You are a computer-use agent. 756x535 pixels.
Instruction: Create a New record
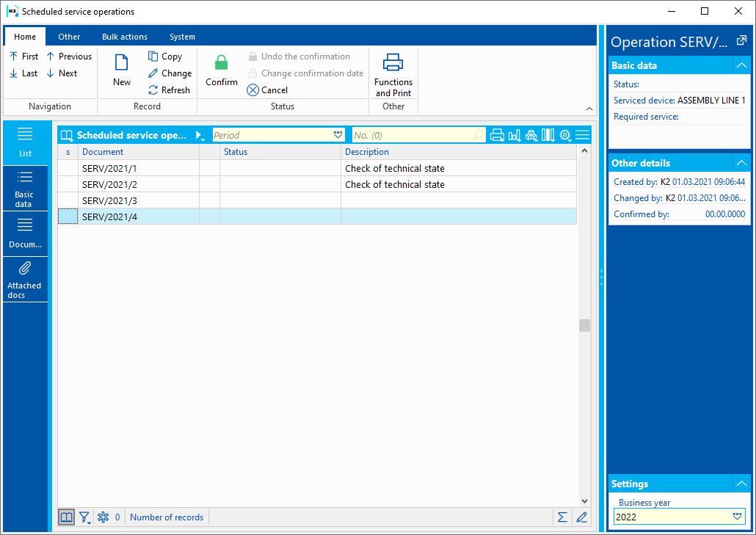pos(122,70)
